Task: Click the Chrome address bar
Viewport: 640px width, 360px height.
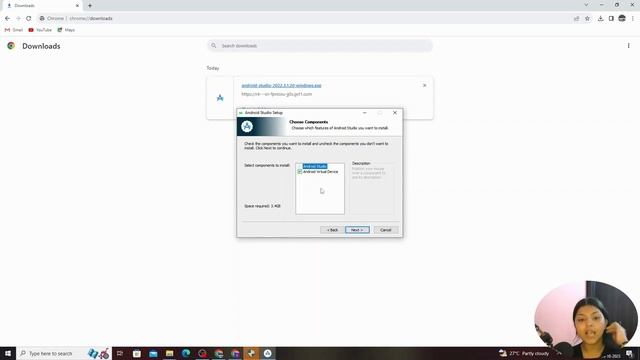Action: 302,18
